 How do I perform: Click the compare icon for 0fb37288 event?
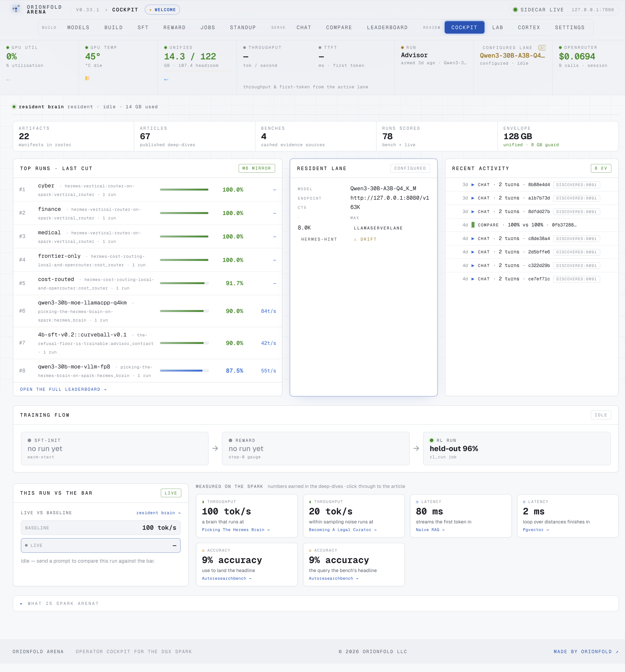[473, 225]
